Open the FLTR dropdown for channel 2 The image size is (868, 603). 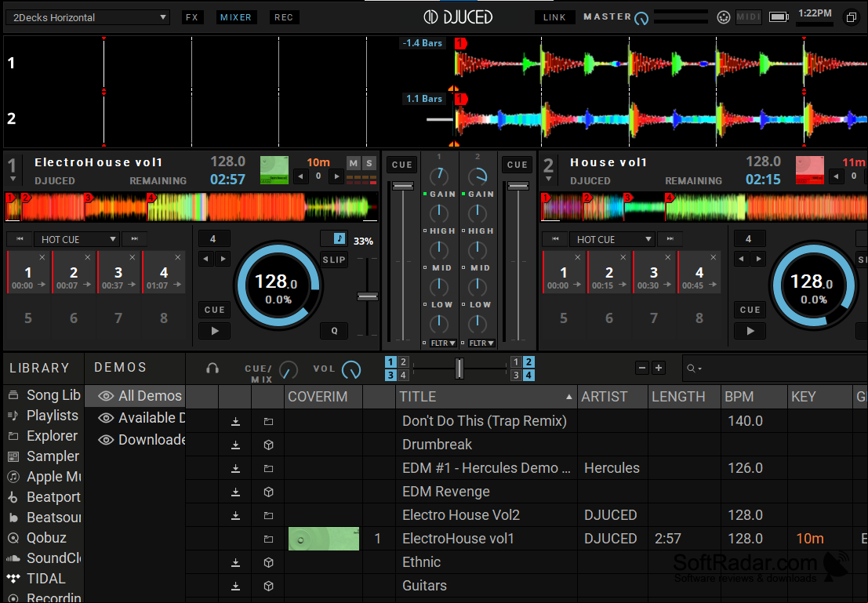click(481, 343)
